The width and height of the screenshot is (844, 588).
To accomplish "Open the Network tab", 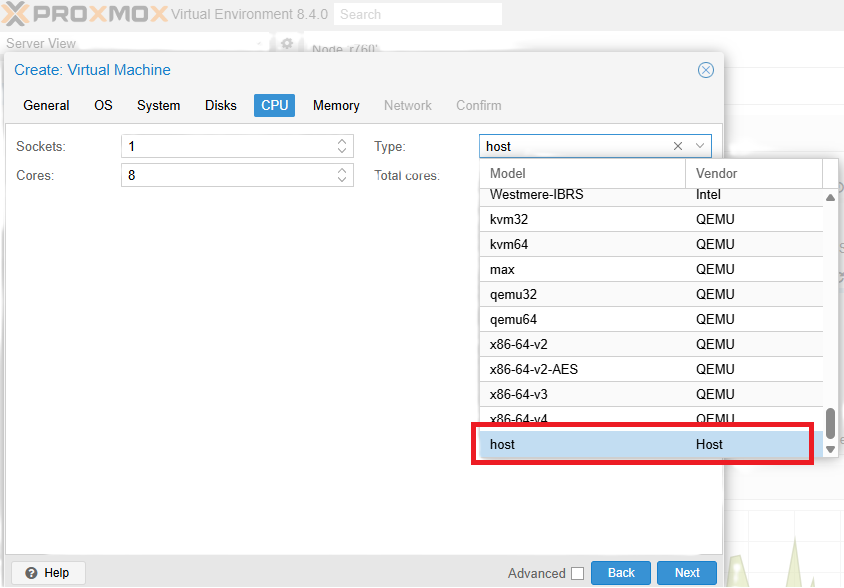I will pyautogui.click(x=407, y=106).
